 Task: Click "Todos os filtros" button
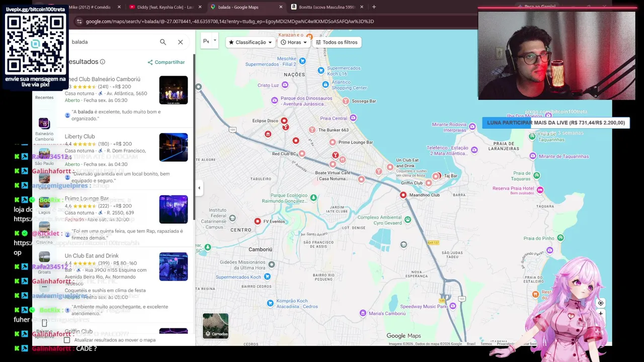336,42
